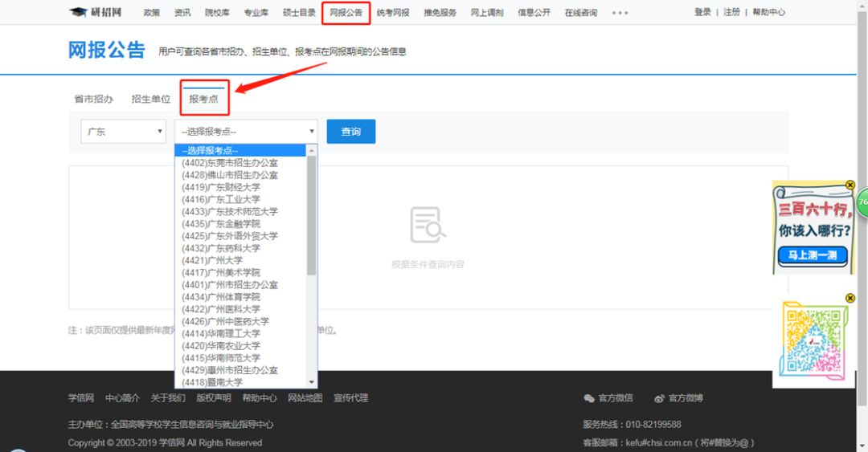Close the QR code floating panel
868x452 pixels.
tap(850, 298)
